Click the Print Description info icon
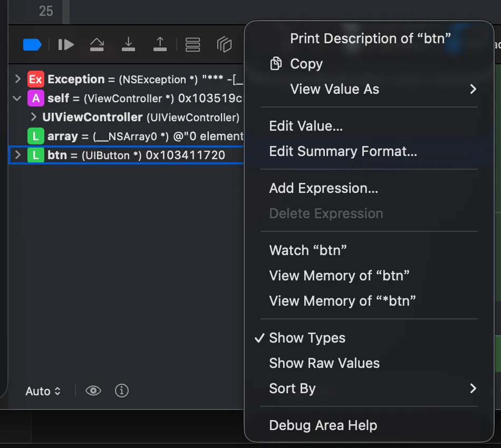 tap(122, 391)
